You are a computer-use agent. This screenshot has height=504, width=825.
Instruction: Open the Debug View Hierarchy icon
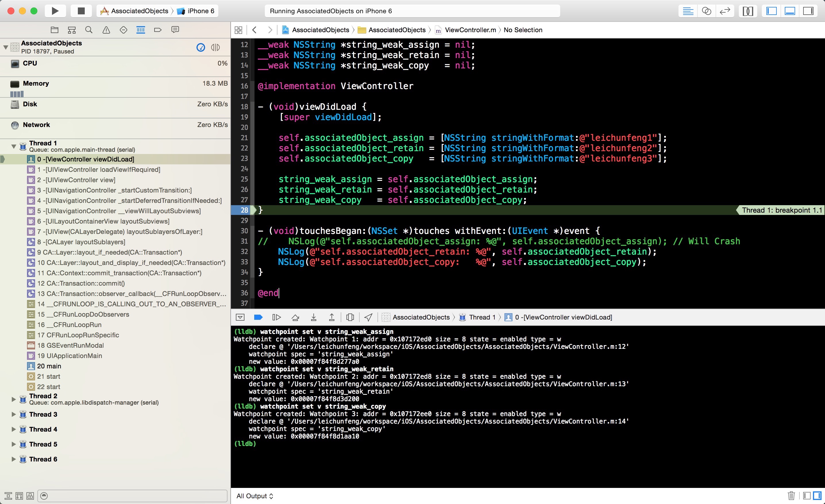point(350,317)
